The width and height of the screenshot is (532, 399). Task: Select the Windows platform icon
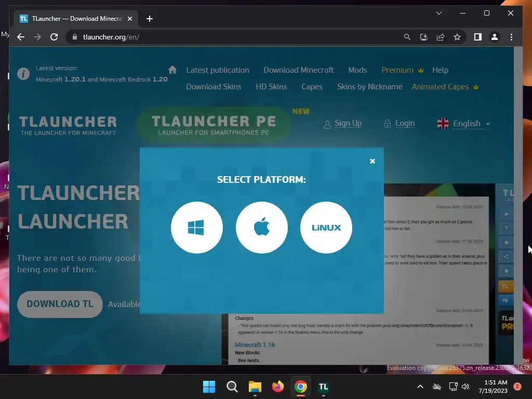tap(197, 228)
